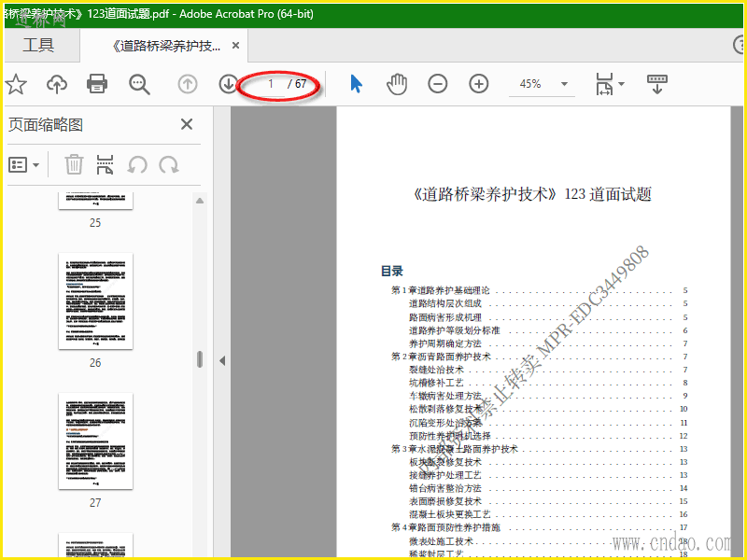Click the scrolling mode keyboard icon
This screenshot has width=747, height=560.
tap(657, 84)
